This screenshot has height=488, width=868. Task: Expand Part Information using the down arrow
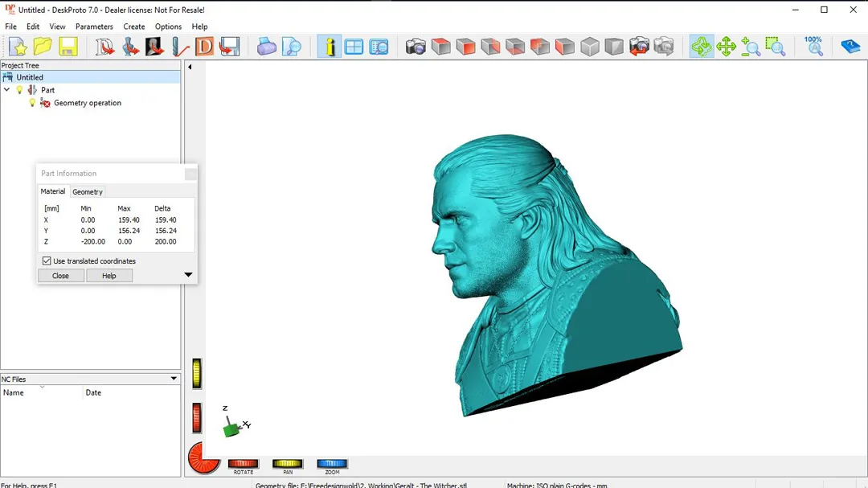point(188,275)
